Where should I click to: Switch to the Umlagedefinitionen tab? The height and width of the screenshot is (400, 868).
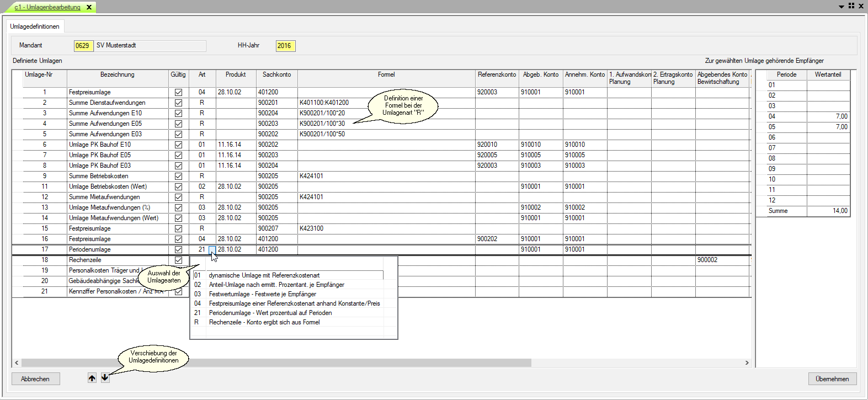(x=35, y=26)
